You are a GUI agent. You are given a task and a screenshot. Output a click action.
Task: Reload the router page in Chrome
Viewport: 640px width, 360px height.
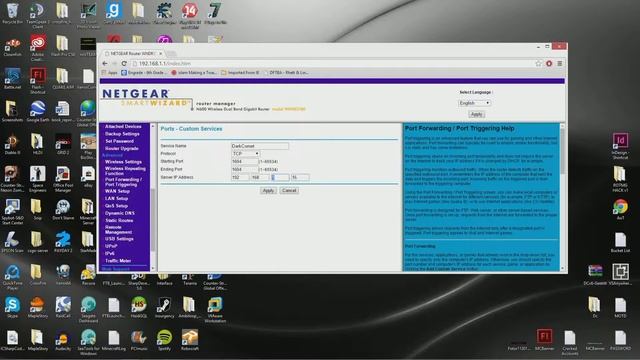pyautogui.click(x=124, y=64)
